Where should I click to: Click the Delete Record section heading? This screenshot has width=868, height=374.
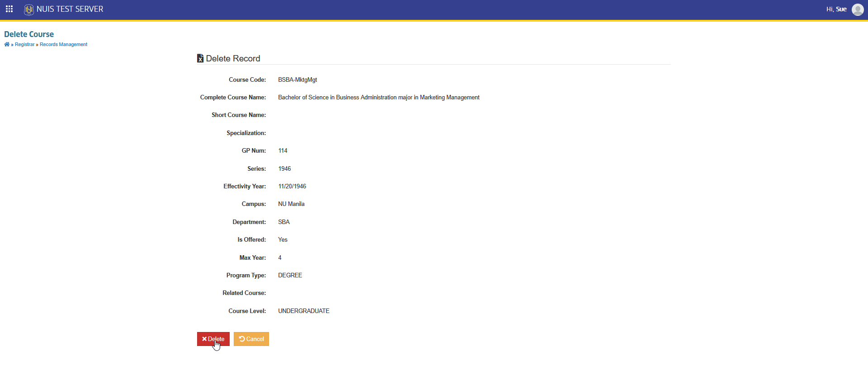[233, 58]
